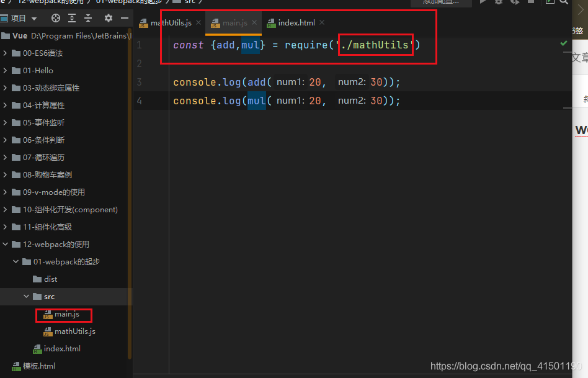
Task: Select mathUtils.js in the project tree
Action: (75, 331)
